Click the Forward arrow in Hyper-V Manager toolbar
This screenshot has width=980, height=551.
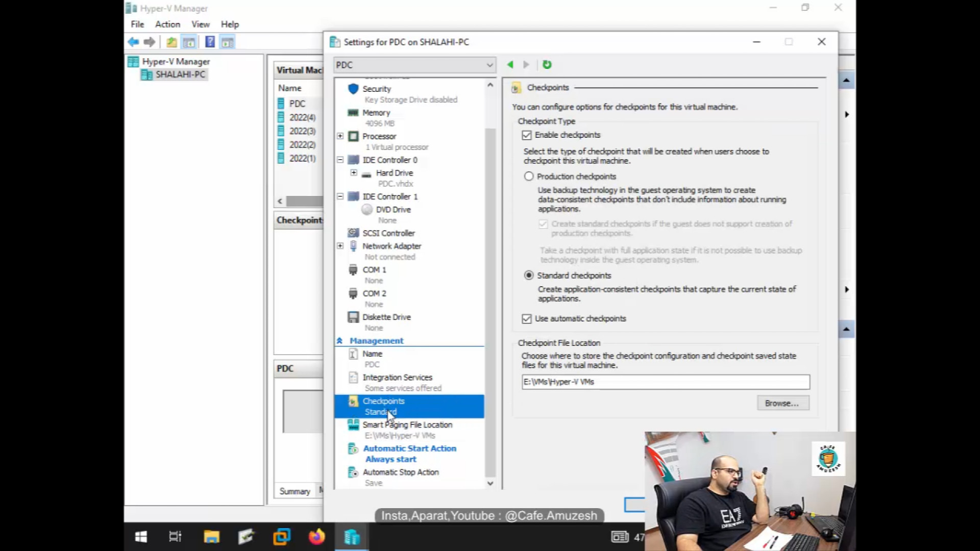pos(150,42)
